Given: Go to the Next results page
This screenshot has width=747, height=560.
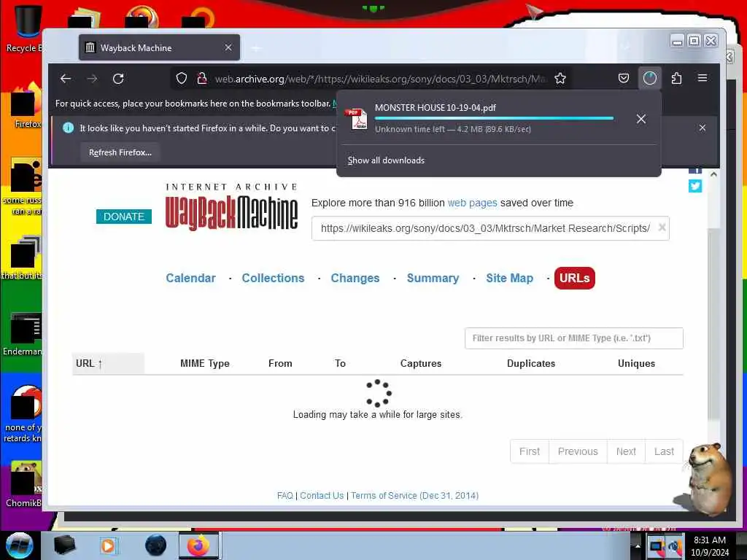Looking at the screenshot, I should pyautogui.click(x=626, y=451).
